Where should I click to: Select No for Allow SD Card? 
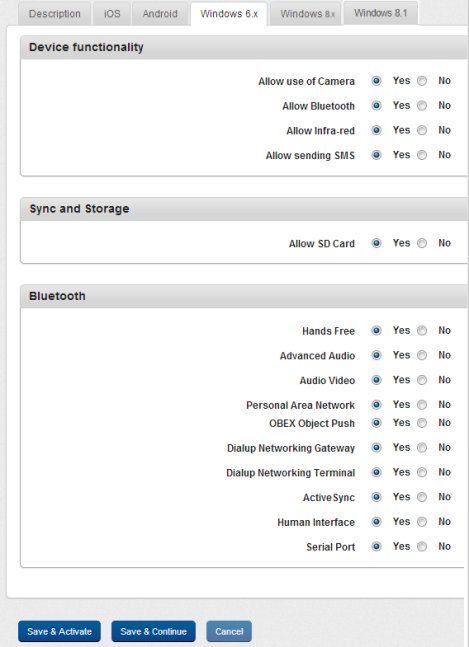(422, 243)
